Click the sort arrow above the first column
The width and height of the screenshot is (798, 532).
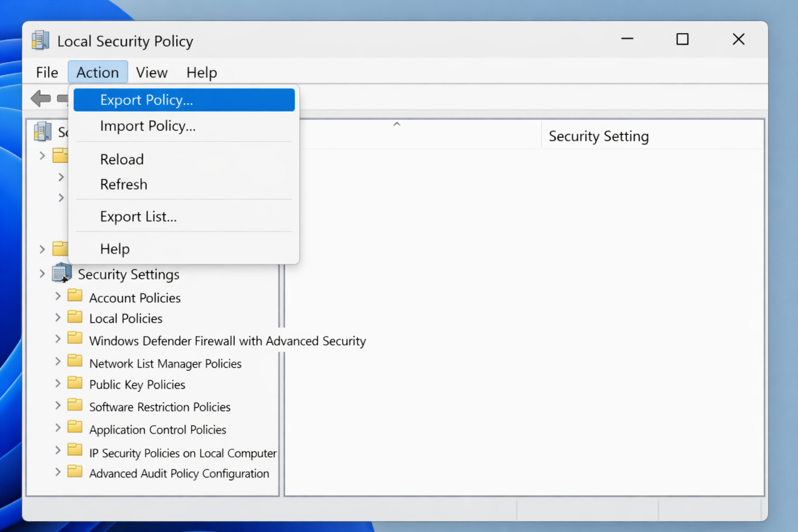pos(397,124)
